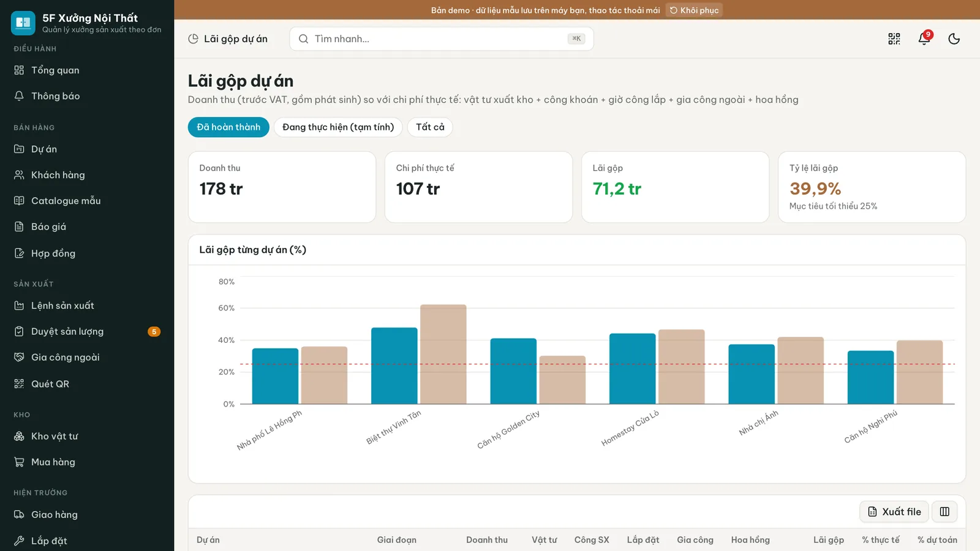The width and height of the screenshot is (980, 551).
Task: Open Gia công ngoài page
Action: click(x=87, y=357)
